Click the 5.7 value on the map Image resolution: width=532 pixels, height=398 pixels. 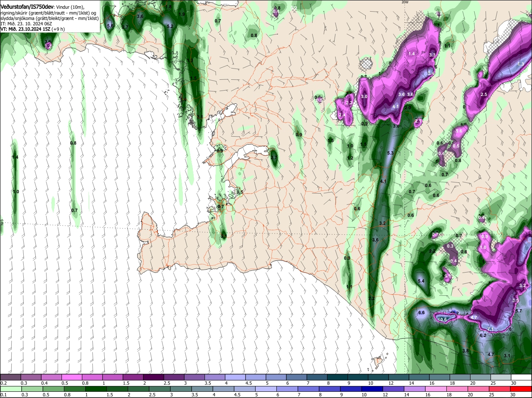coord(518,311)
